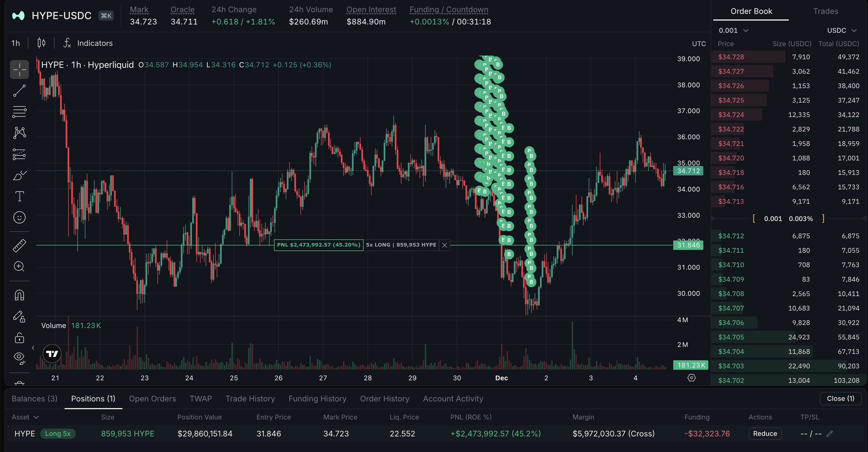Click the 34.712 current price axis label

pos(688,171)
